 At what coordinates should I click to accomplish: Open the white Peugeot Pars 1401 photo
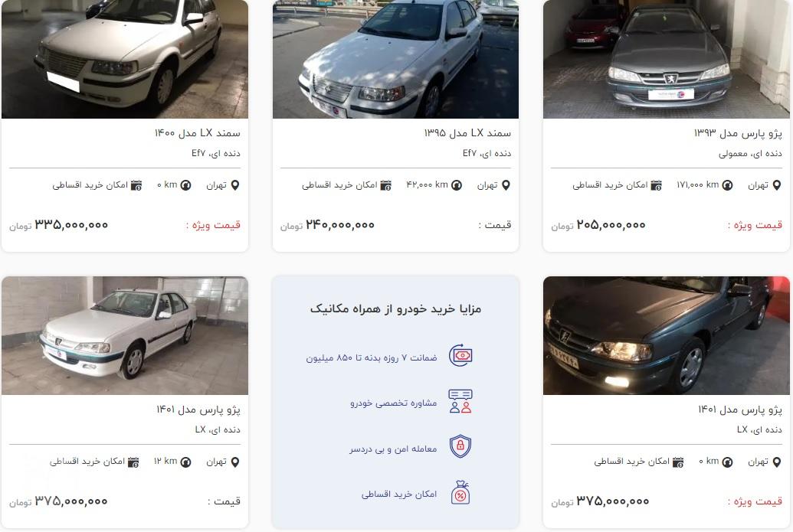[125, 335]
